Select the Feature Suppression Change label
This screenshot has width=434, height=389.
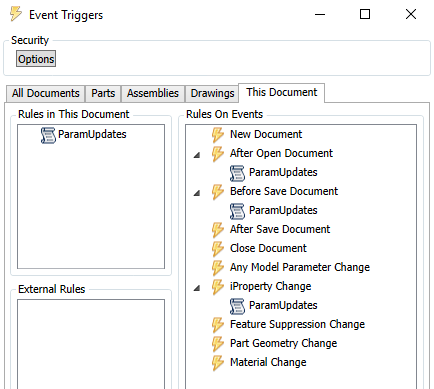(x=297, y=324)
